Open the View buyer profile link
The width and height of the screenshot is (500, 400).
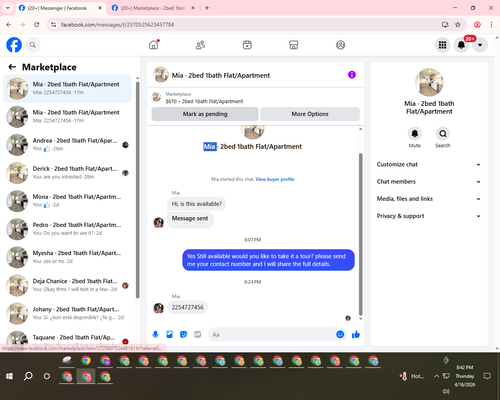coord(275,179)
